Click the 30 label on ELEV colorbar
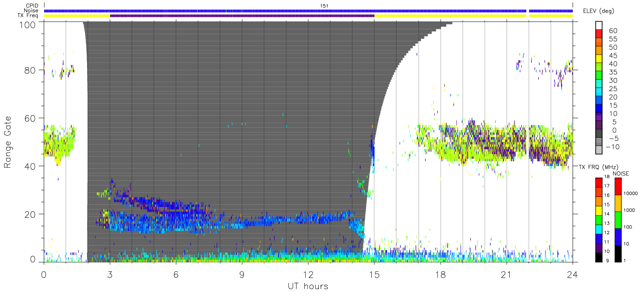 pos(613,80)
